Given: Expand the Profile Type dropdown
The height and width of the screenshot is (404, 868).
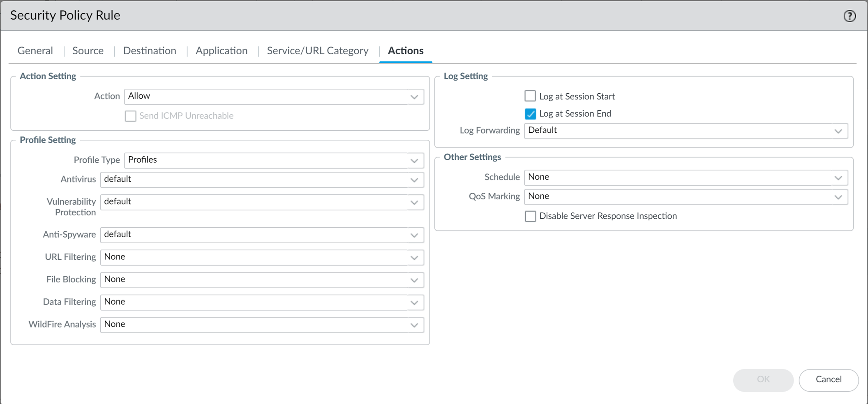Looking at the screenshot, I should (274, 160).
